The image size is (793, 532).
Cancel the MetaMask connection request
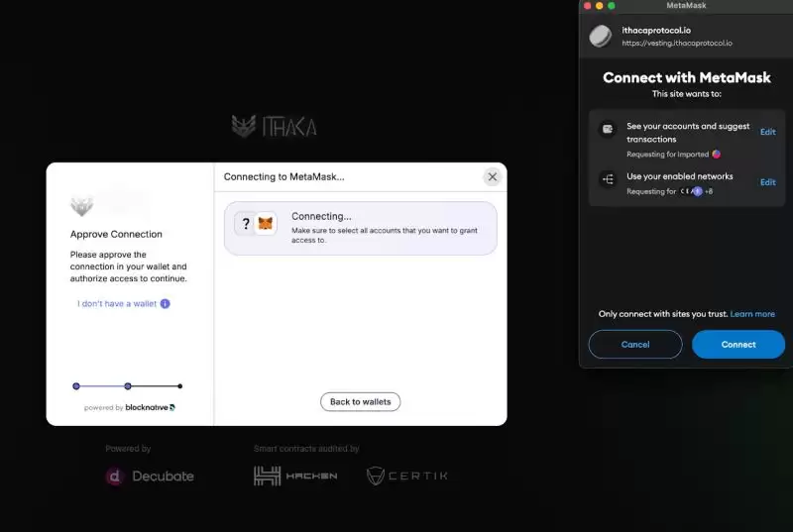[x=635, y=345]
